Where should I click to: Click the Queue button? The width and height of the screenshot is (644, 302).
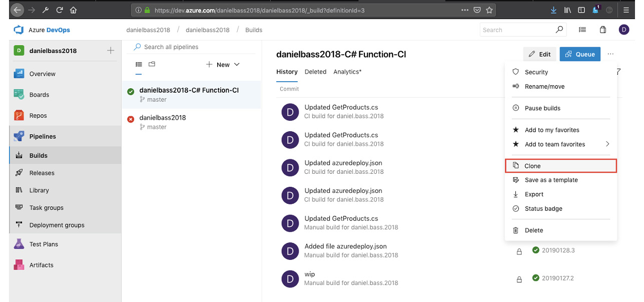pyautogui.click(x=580, y=54)
